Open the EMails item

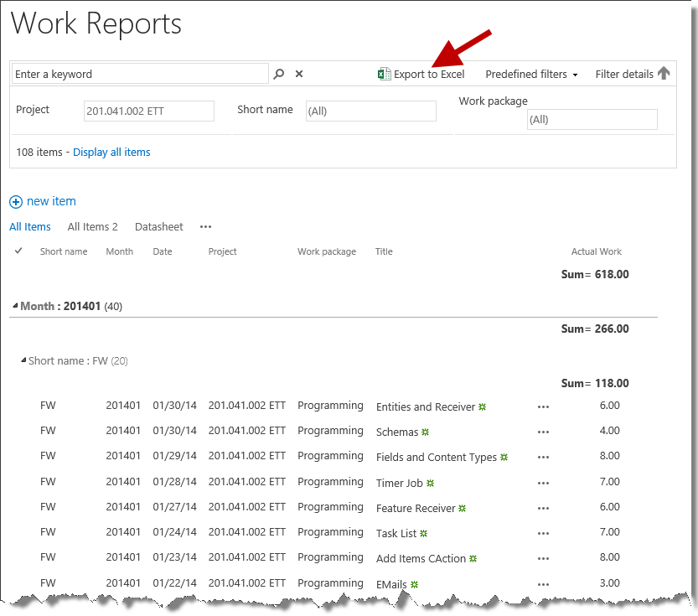click(x=391, y=584)
